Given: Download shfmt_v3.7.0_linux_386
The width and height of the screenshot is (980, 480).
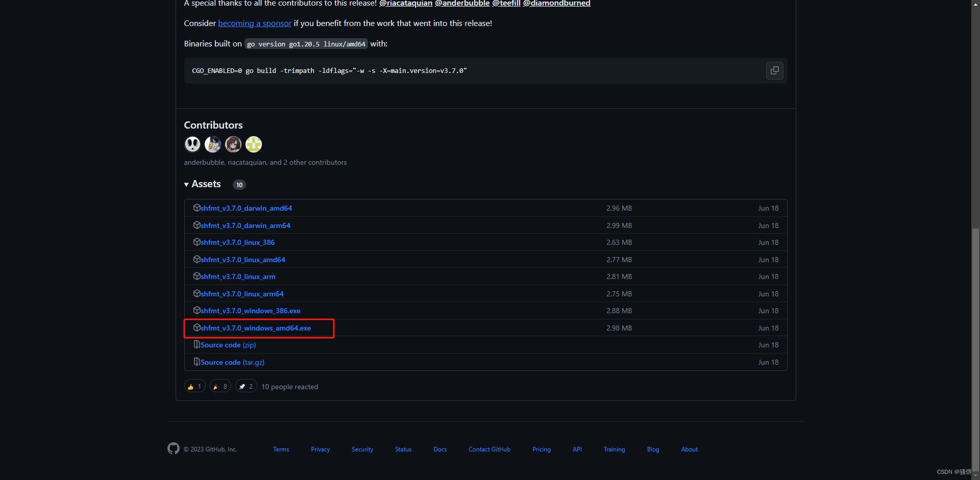Looking at the screenshot, I should point(237,242).
